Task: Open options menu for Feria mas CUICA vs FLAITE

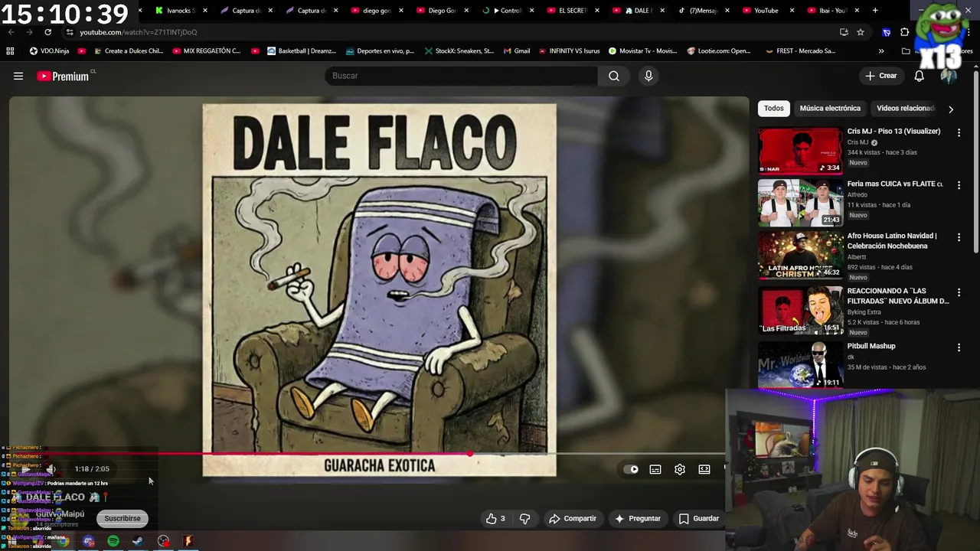Action: (959, 185)
